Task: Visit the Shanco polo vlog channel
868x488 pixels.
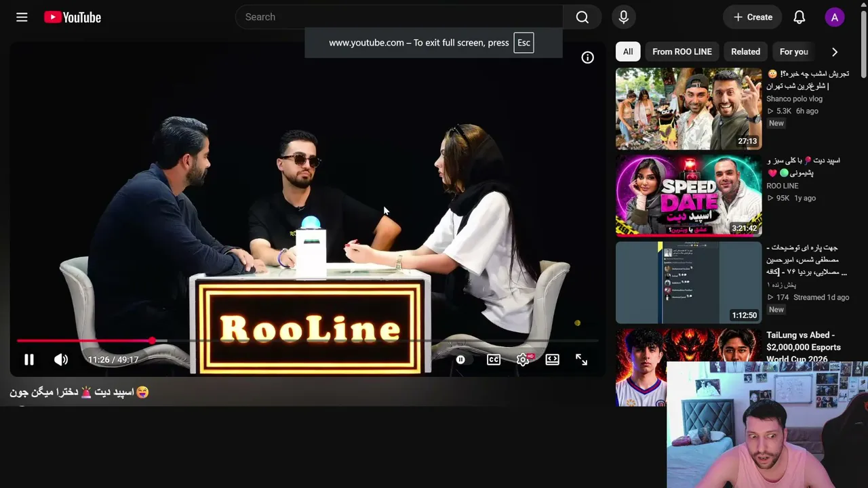Action: point(794,99)
